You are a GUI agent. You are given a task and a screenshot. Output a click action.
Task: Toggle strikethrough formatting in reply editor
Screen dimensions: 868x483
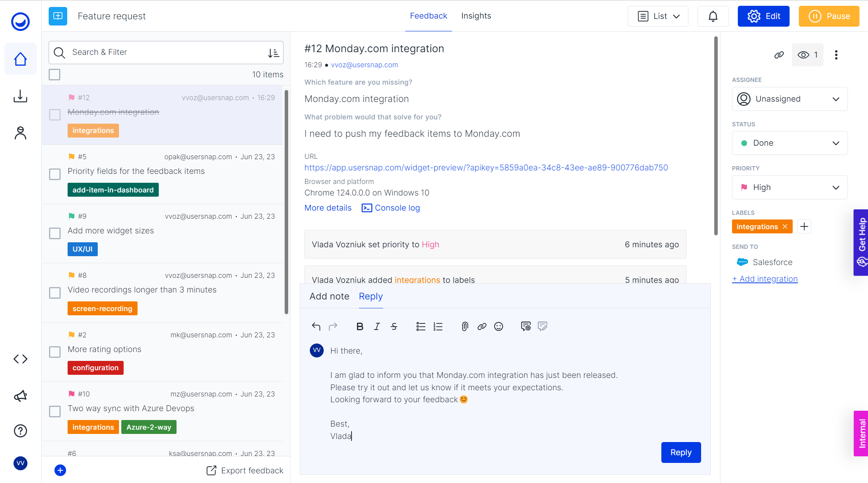394,327
